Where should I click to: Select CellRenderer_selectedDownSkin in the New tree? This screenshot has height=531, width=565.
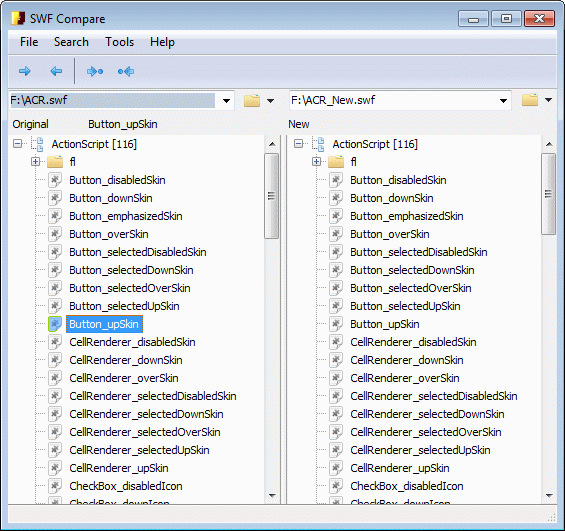427,414
